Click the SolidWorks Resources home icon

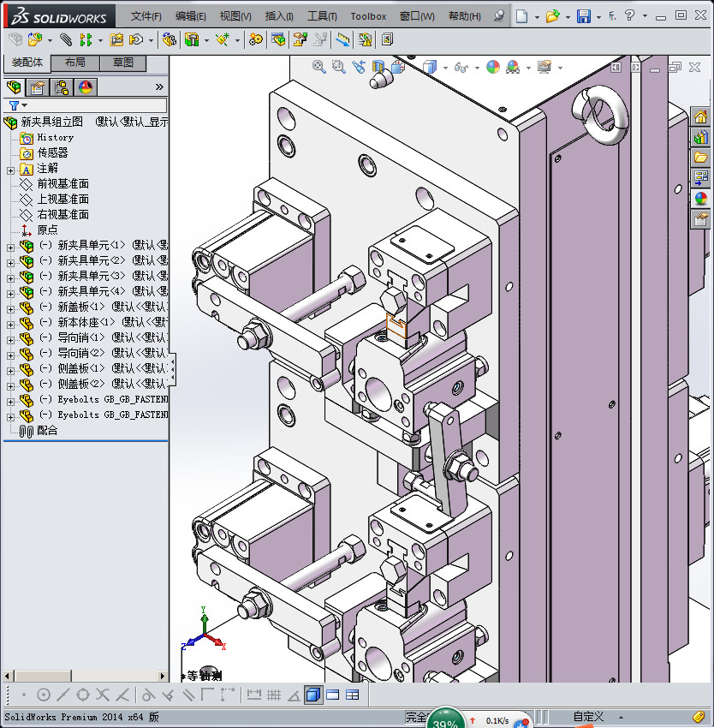click(x=700, y=116)
